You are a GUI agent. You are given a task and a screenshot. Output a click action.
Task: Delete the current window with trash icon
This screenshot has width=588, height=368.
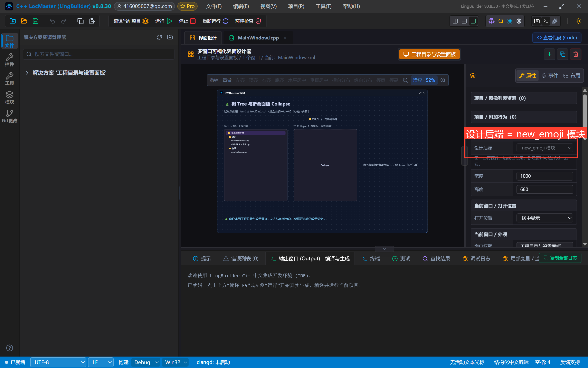tap(576, 54)
